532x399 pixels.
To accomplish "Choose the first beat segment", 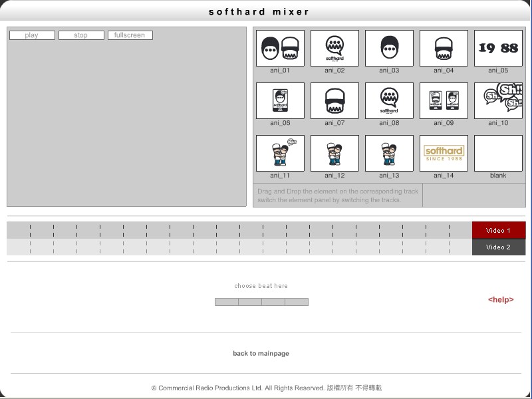I will [x=227, y=302].
